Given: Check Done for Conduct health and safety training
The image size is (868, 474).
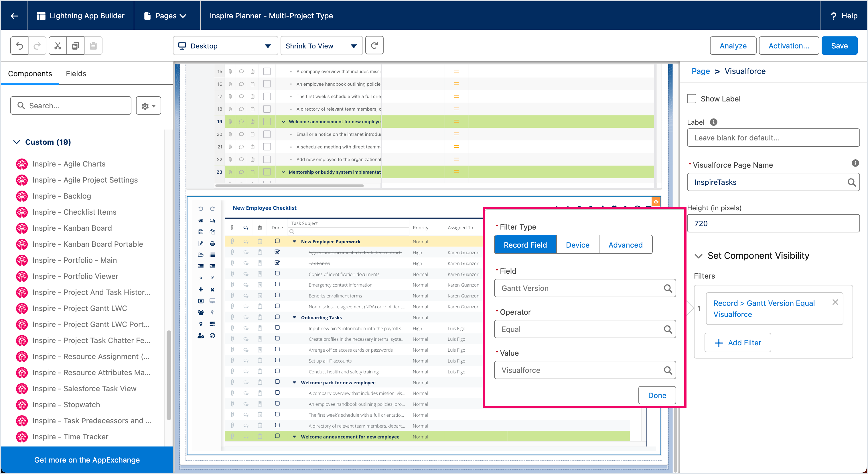Looking at the screenshot, I should pos(277,371).
